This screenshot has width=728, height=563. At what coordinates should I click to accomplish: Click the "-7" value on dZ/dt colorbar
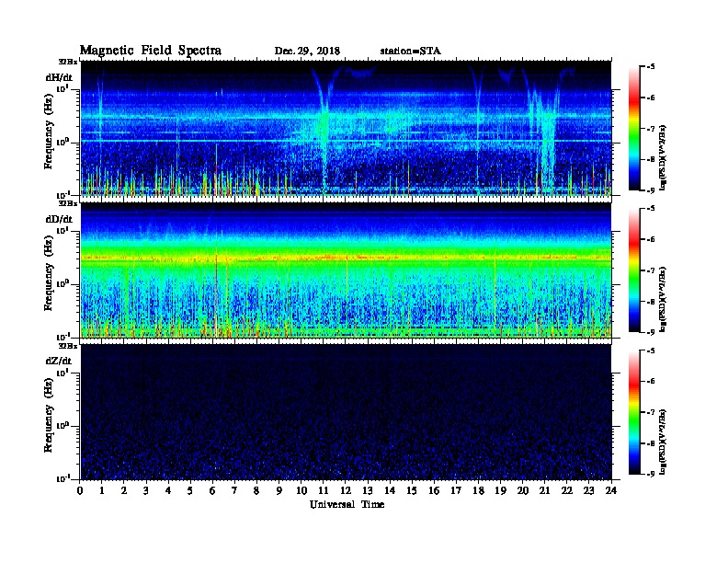(x=651, y=412)
